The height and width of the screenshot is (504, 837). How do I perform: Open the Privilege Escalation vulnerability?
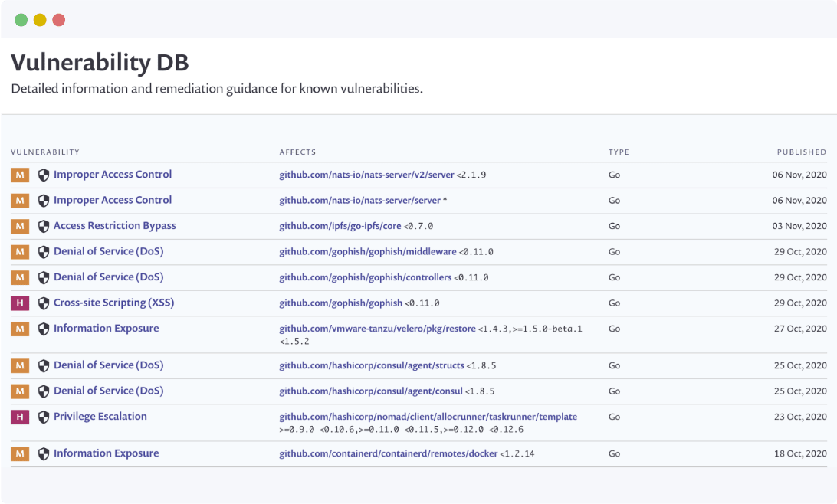point(100,416)
